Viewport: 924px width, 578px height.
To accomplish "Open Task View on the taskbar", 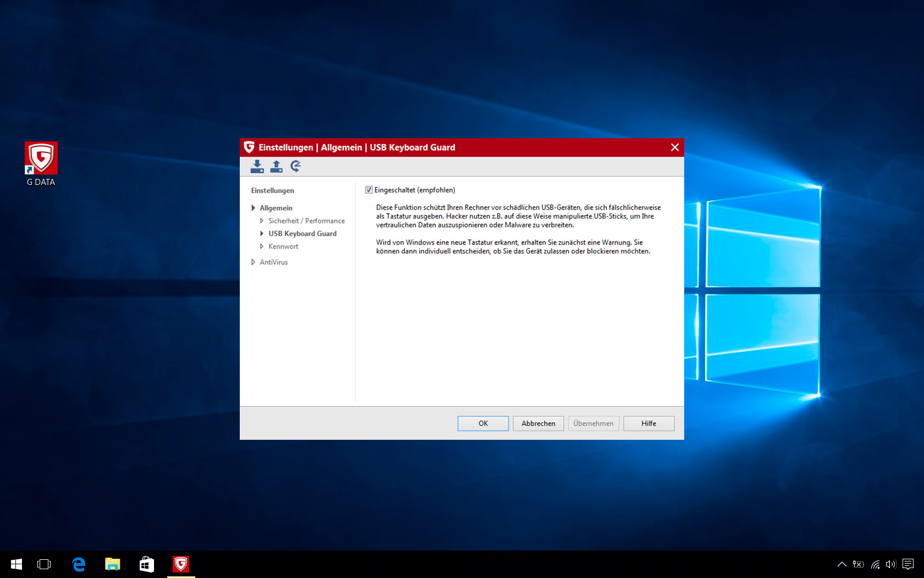I will pos(44,564).
